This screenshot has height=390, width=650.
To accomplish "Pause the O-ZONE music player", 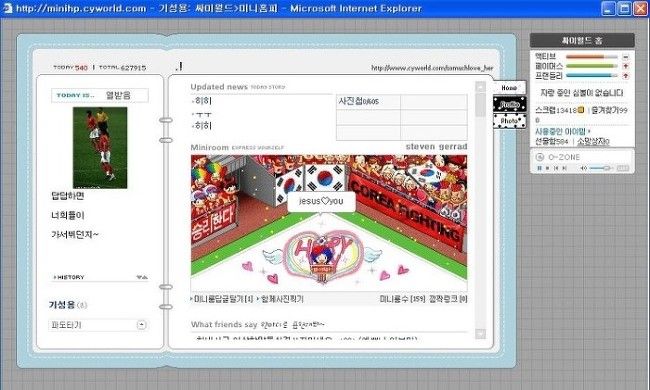I will coord(539,168).
